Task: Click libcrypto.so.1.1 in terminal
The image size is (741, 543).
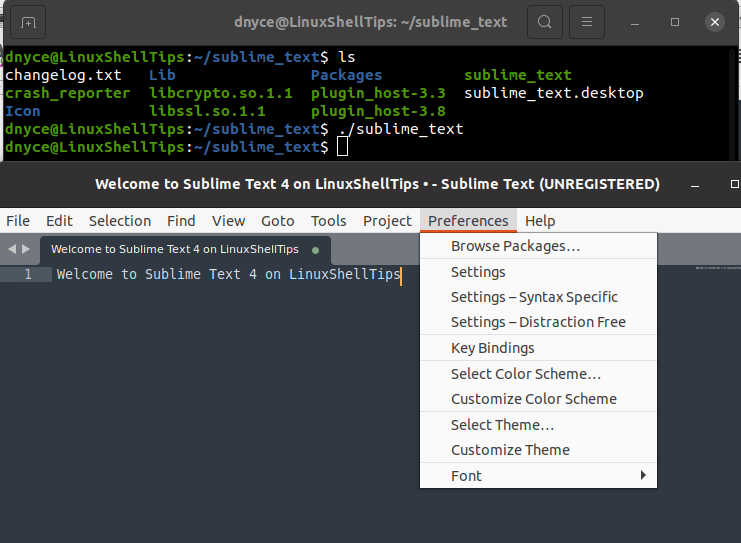Action: click(x=221, y=93)
